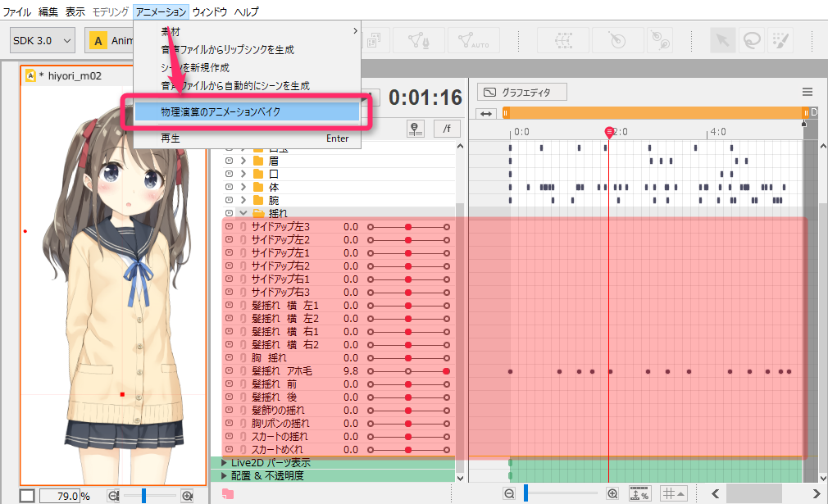The height and width of the screenshot is (504, 828).
Task: Click the canvas zoom 79.0 percent field
Action: pos(60,496)
